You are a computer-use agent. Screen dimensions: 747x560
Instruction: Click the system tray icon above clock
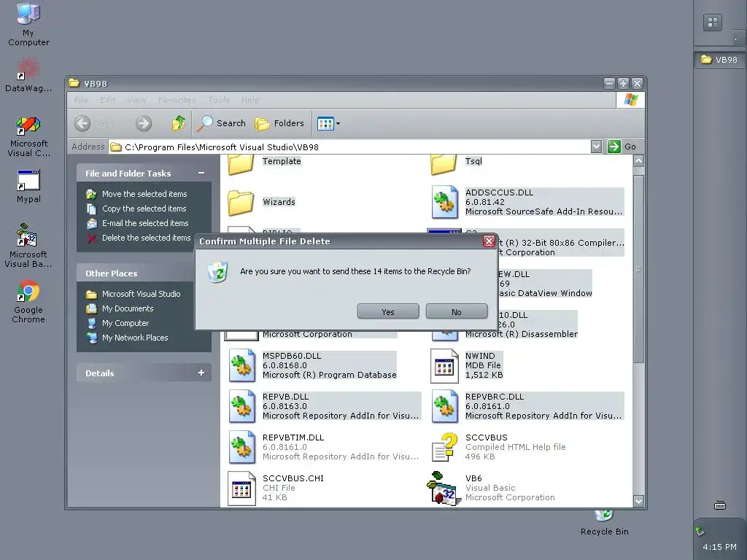coord(700,531)
